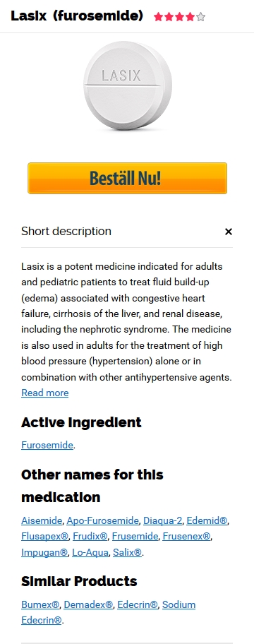
Task: Open the Aisemide link
Action: coord(42,521)
